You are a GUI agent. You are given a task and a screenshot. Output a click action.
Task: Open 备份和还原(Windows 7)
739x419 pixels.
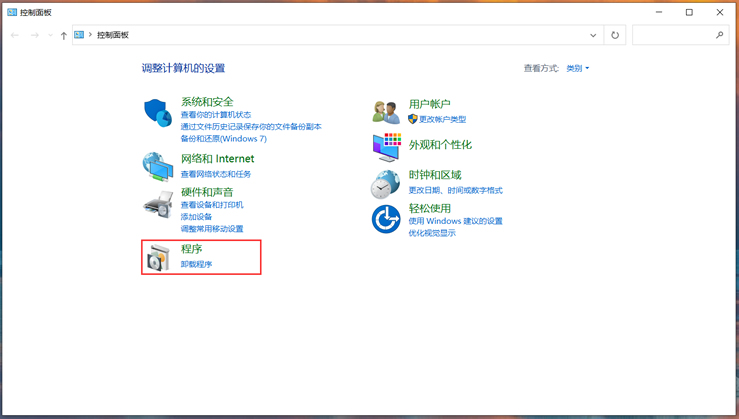(x=224, y=139)
